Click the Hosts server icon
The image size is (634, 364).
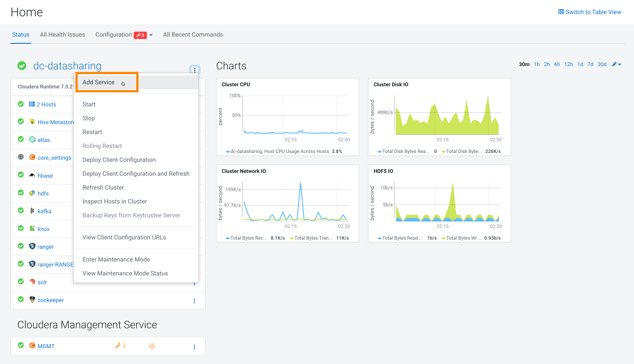(32, 104)
